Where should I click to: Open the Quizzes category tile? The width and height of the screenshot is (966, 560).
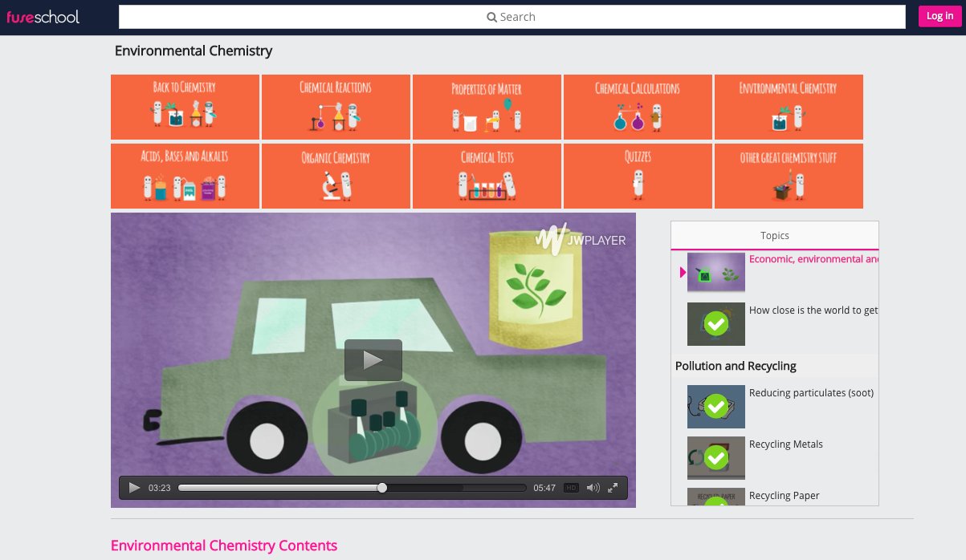pos(638,176)
